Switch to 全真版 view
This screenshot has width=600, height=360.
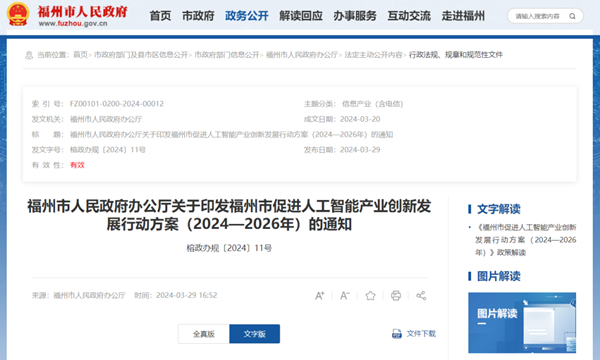(204, 334)
